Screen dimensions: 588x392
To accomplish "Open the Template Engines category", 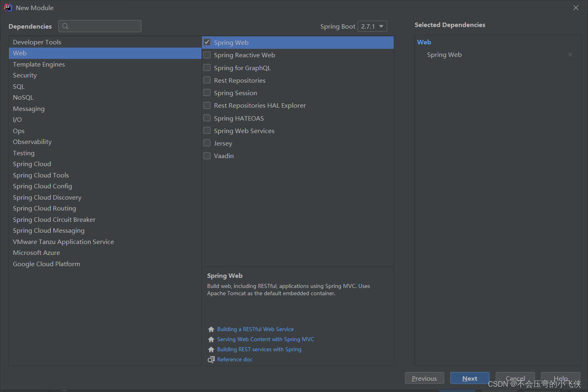I will coord(105,64).
